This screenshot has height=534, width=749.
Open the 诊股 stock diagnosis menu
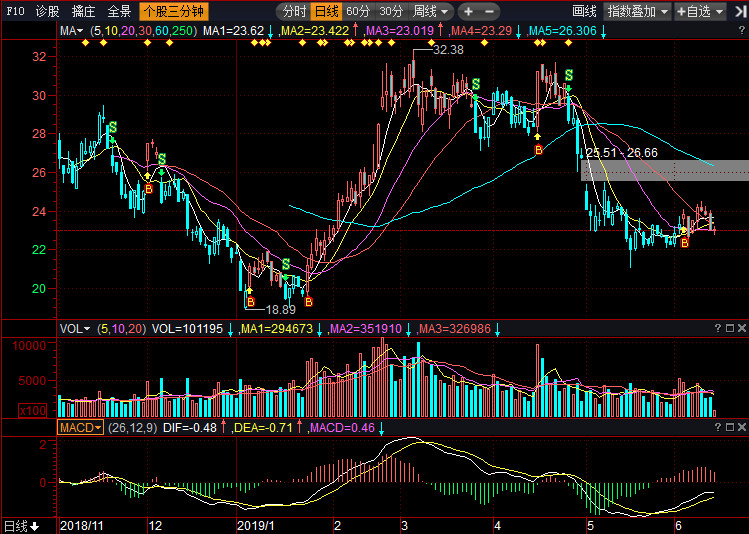(x=47, y=12)
